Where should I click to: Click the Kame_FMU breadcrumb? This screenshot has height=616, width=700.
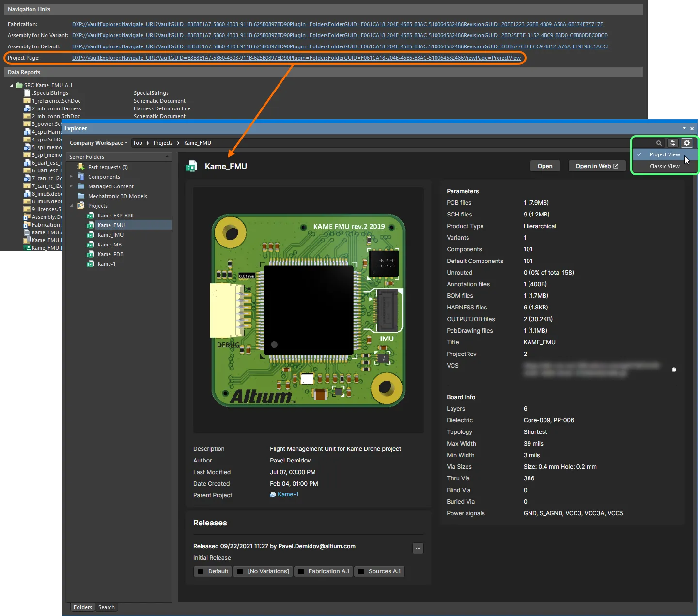pos(198,143)
